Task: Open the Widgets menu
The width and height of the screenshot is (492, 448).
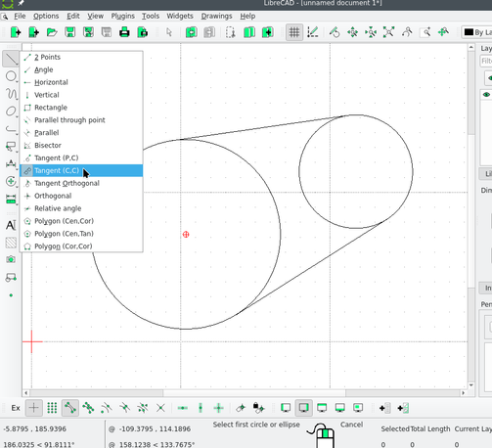Action: coord(180,16)
